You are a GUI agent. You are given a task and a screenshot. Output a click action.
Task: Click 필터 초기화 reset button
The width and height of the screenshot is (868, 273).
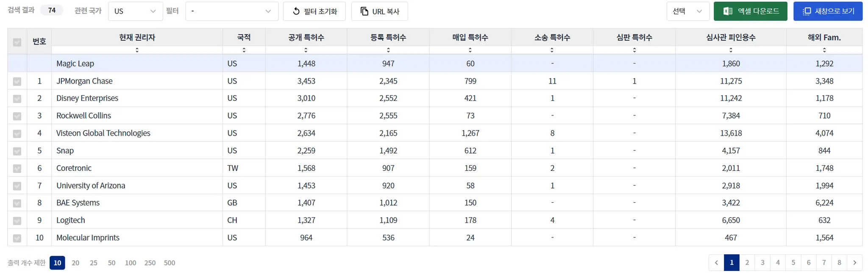pos(314,11)
